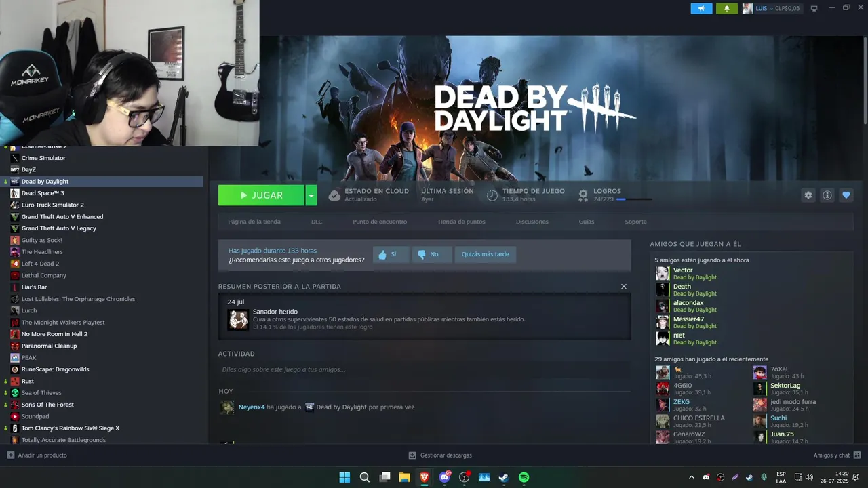Select DayZ in the library list
The height and width of the screenshot is (488, 868).
28,169
